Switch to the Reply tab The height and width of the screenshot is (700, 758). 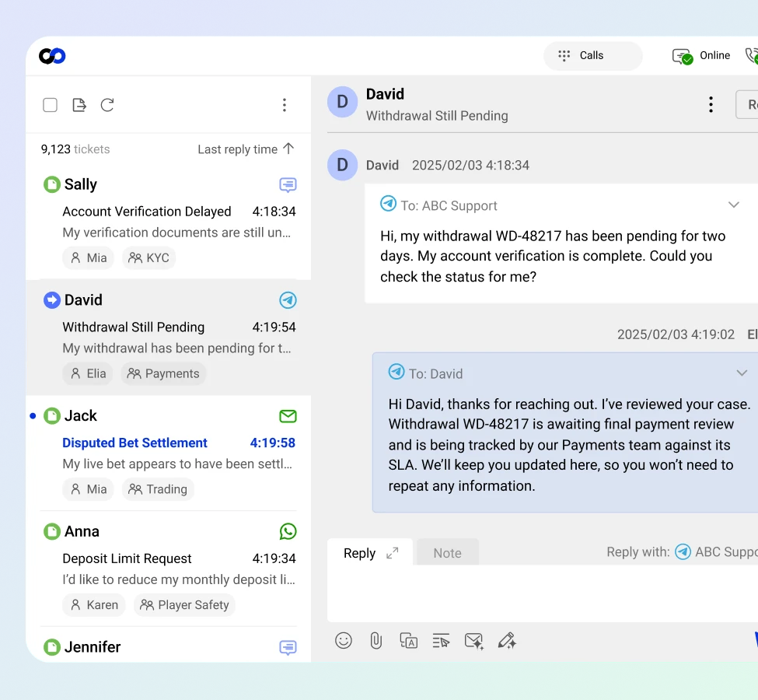pyautogui.click(x=360, y=553)
